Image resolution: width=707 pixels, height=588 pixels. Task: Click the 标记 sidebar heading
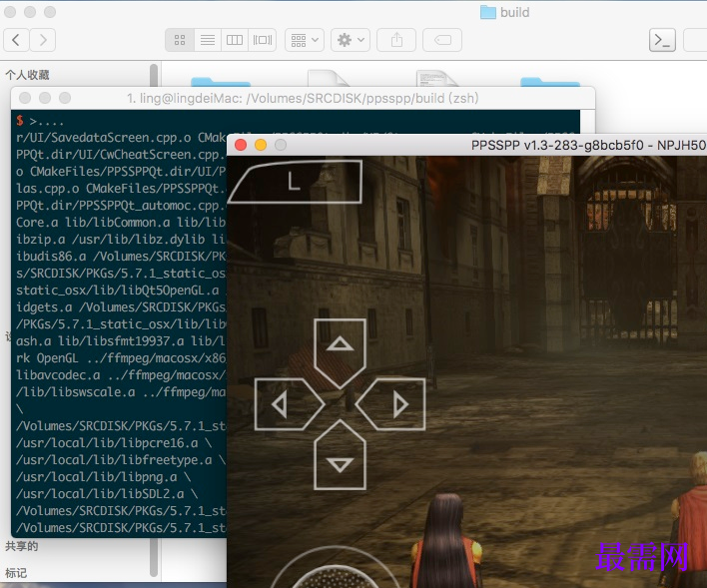point(16,573)
